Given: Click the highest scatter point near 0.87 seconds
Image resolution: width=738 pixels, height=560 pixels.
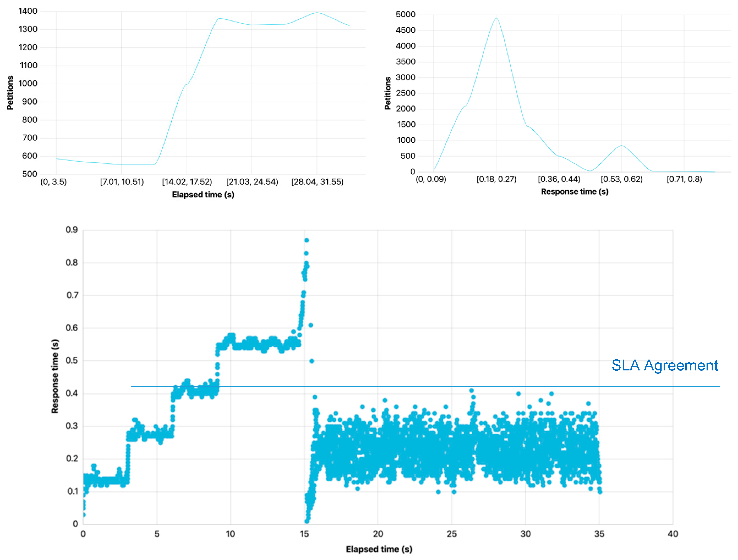Looking at the screenshot, I should (306, 240).
